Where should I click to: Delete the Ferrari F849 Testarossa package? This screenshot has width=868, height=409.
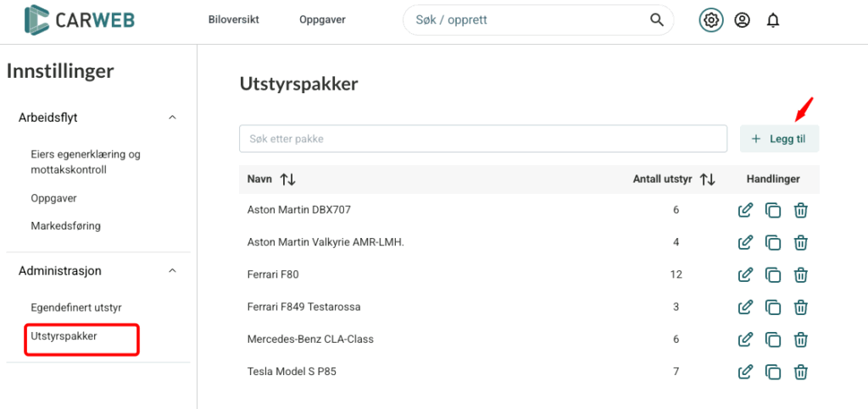800,307
